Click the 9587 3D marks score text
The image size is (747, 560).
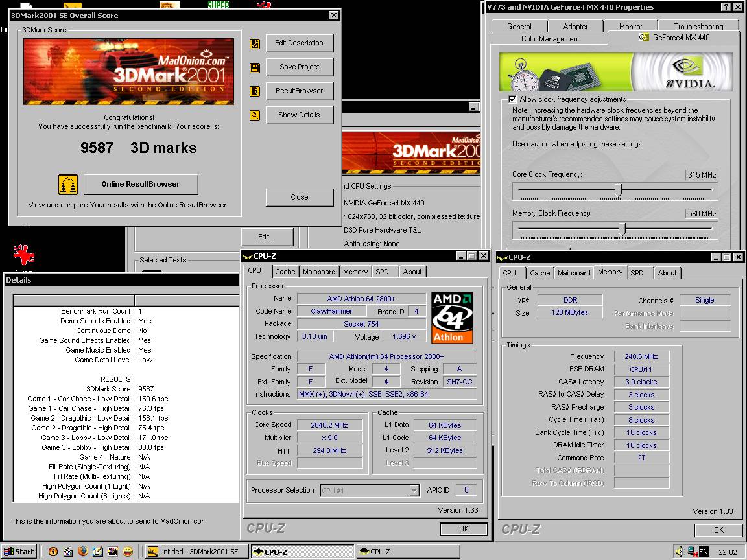138,148
